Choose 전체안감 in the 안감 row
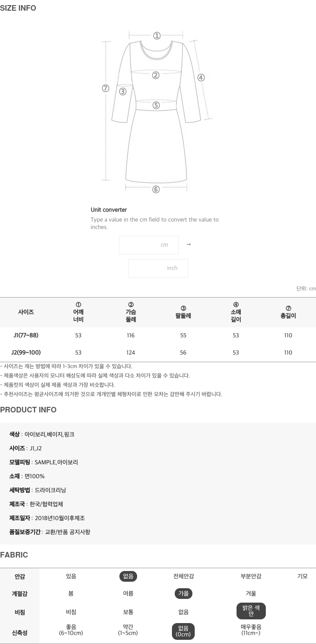The height and width of the screenshot is (644, 316). (x=184, y=577)
